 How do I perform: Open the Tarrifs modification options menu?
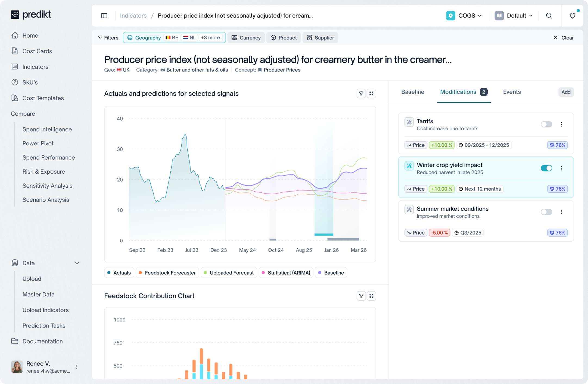(x=561, y=124)
